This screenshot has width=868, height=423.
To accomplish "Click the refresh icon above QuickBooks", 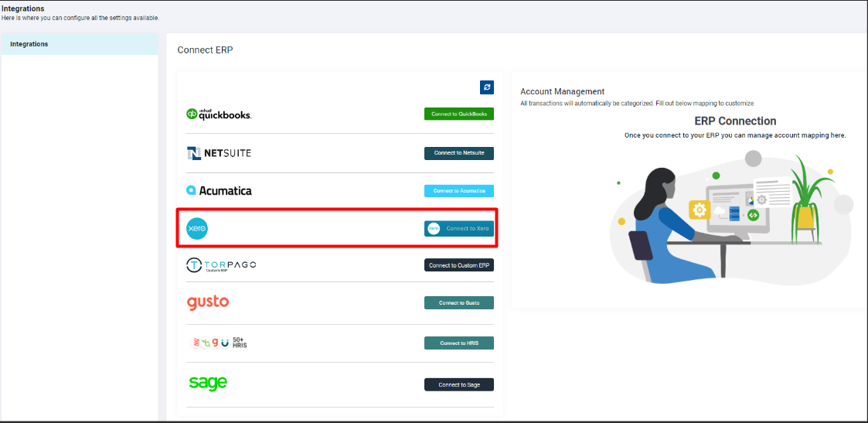I will coord(487,87).
